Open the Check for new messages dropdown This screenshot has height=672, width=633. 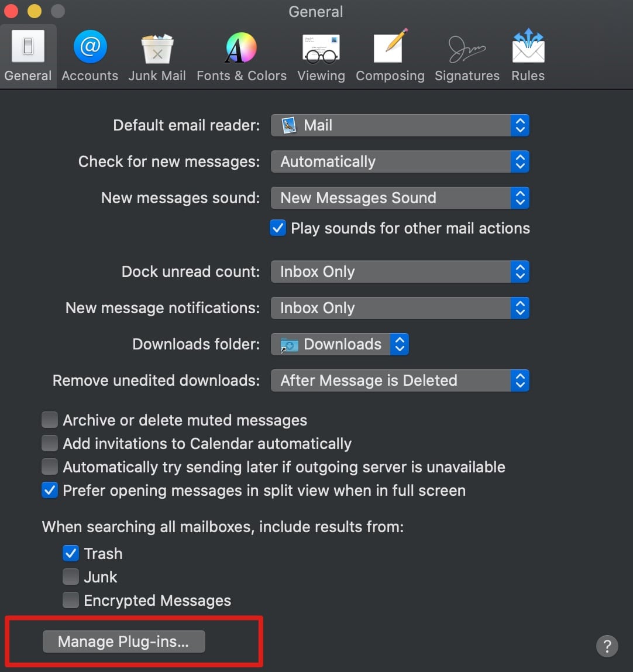pos(520,162)
